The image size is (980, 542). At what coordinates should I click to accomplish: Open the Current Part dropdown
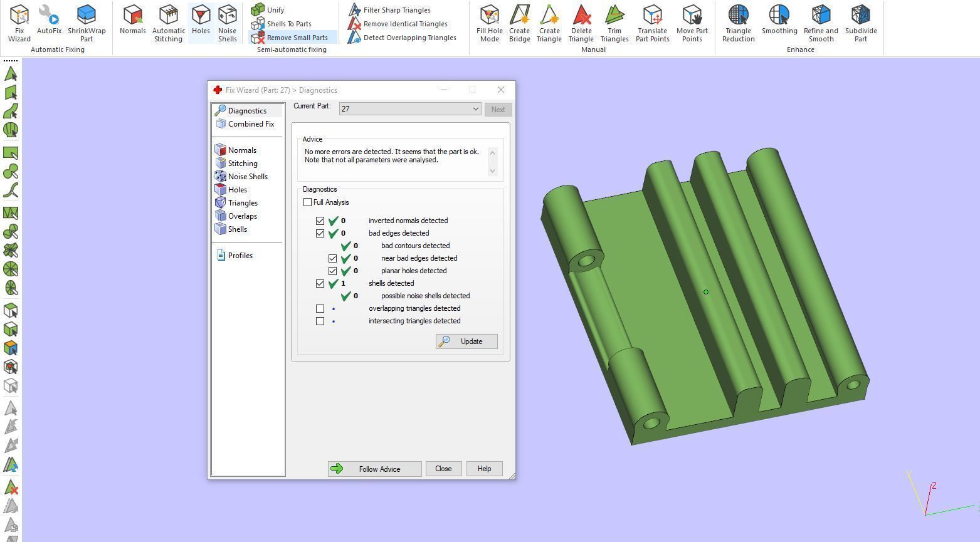410,109
